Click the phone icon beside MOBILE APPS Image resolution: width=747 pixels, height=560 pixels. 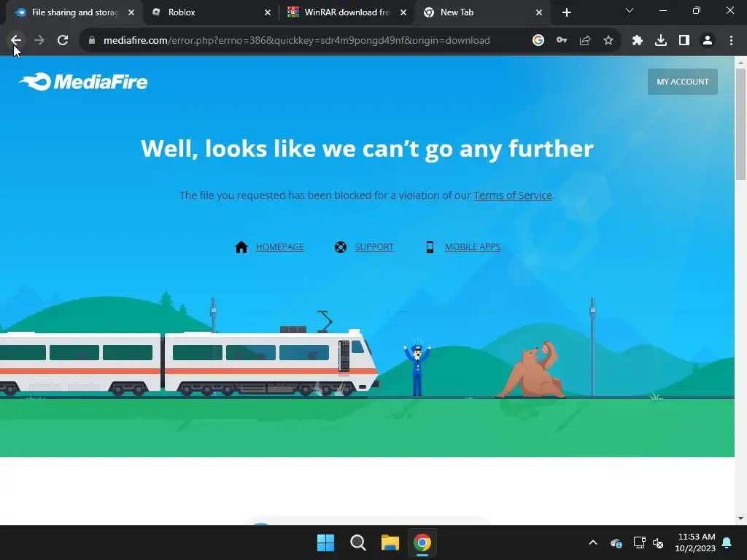coord(430,246)
